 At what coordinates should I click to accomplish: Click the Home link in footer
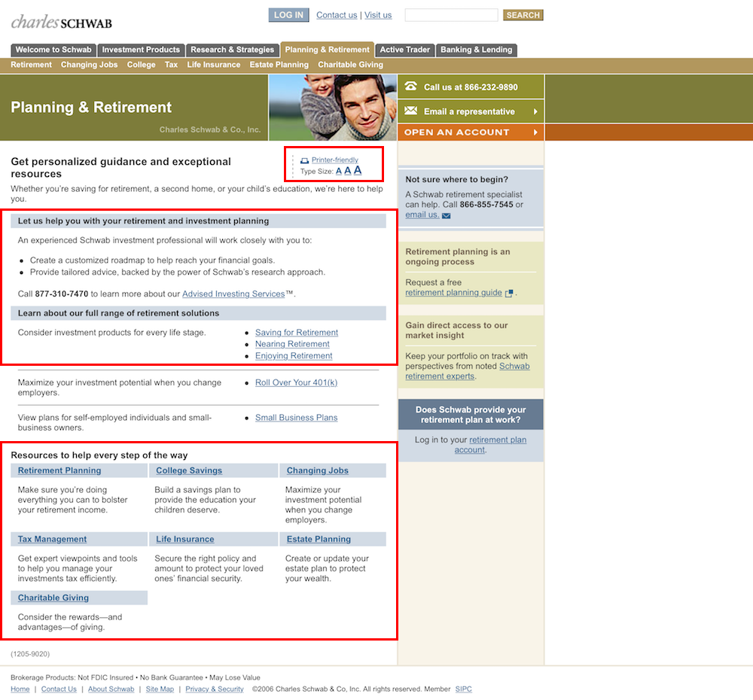coord(20,689)
